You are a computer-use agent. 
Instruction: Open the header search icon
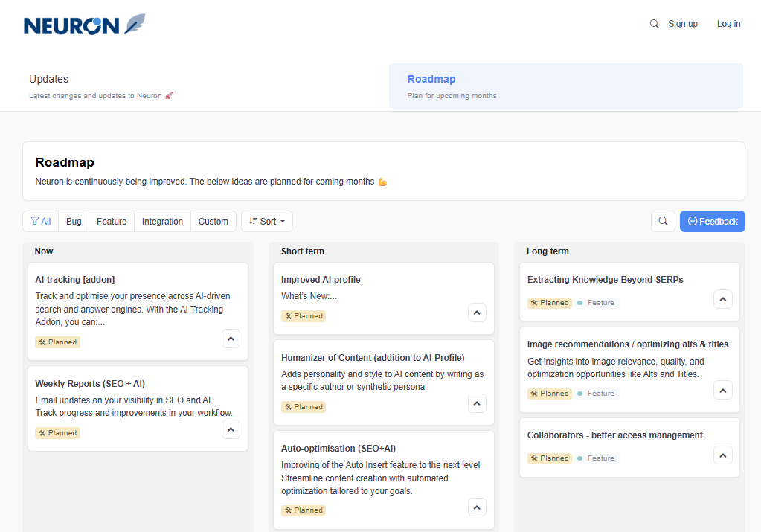(654, 24)
